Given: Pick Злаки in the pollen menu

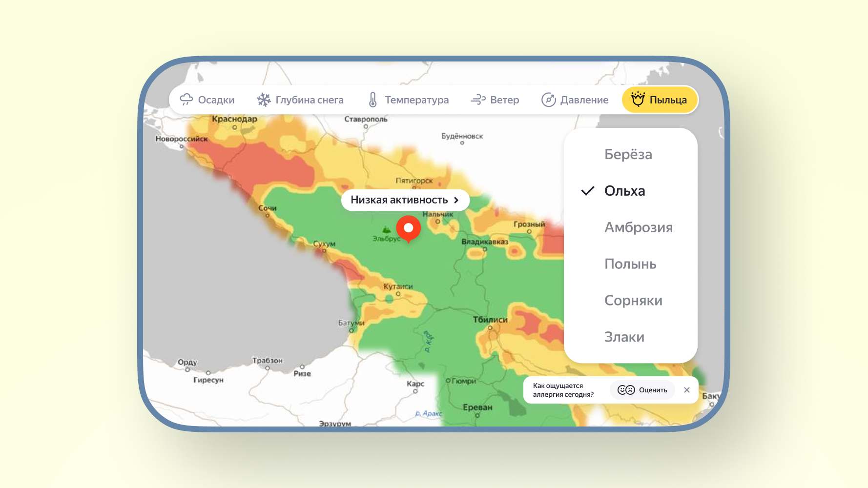Looking at the screenshot, I should [624, 337].
